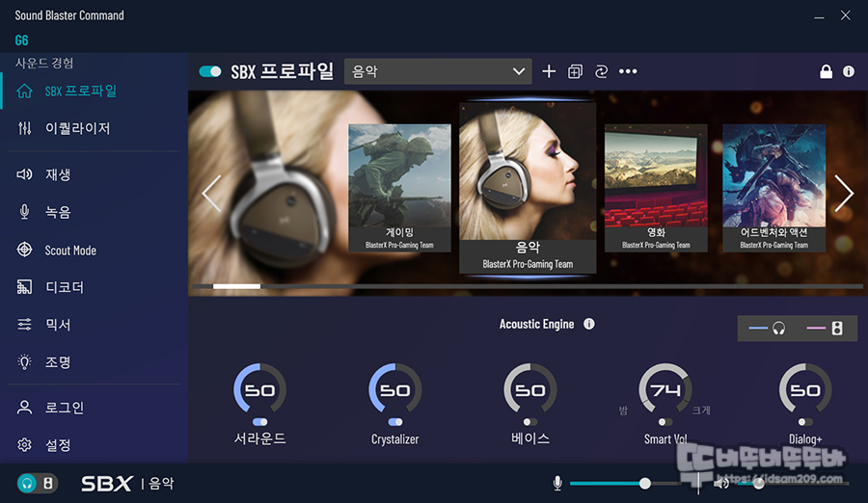Click the 설정 gear icon
This screenshot has width=868, height=503.
point(24,445)
